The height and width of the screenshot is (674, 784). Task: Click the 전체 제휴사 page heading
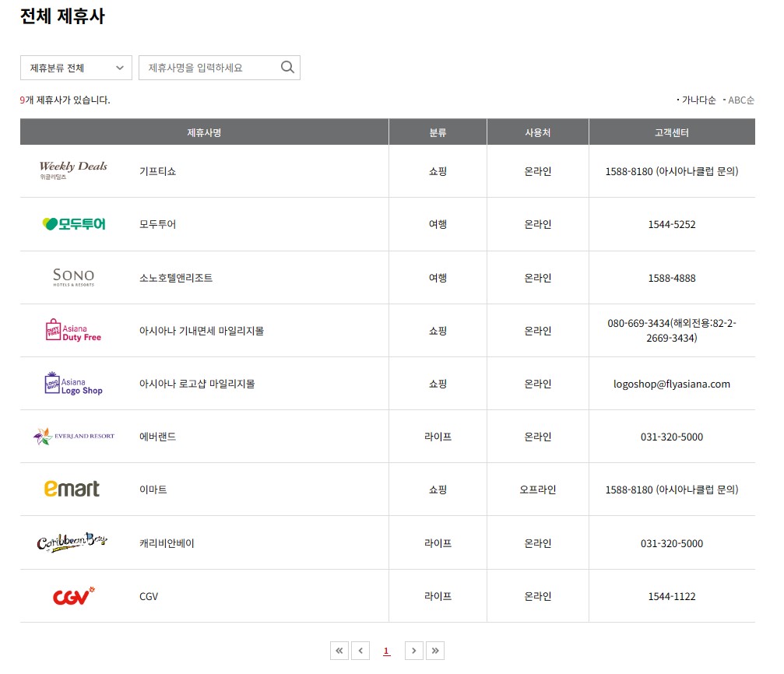[x=62, y=16]
